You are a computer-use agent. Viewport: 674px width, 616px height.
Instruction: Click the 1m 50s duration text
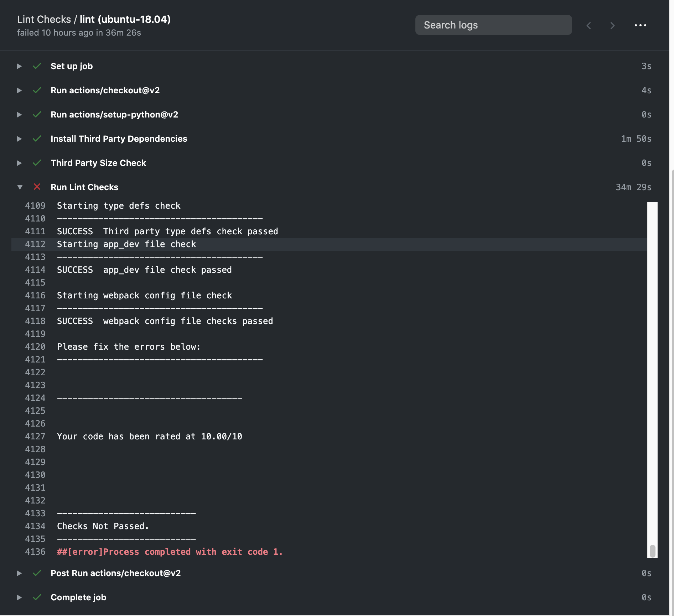coord(636,139)
